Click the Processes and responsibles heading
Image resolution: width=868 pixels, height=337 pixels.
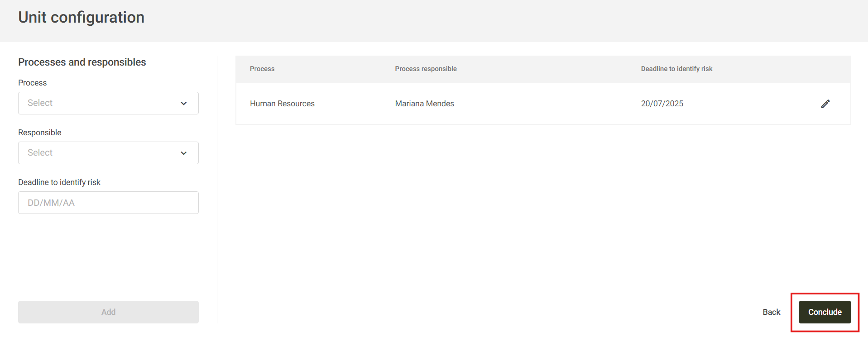82,62
